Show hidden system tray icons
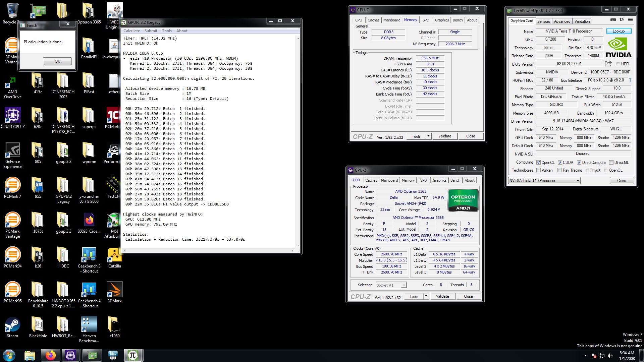The image size is (644, 362). click(586, 356)
